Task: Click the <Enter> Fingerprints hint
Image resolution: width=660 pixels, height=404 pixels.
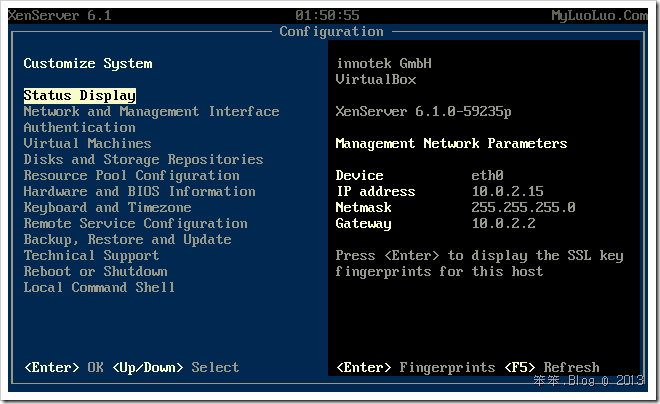Action: pyautogui.click(x=415, y=367)
